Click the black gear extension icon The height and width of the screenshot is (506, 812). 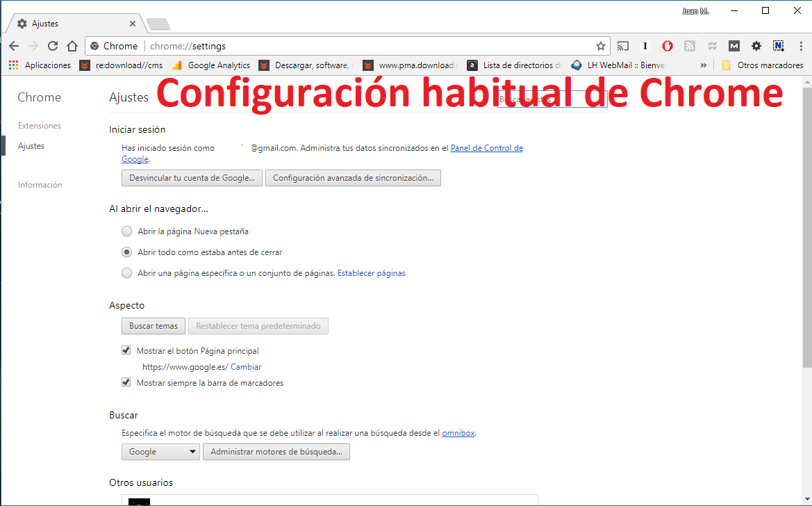[756, 46]
